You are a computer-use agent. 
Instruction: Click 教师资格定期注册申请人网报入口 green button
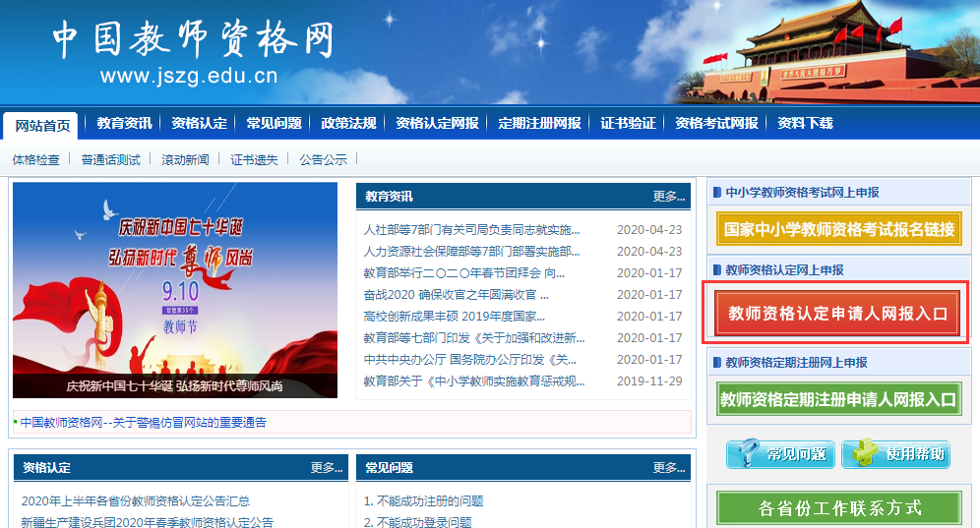tap(837, 399)
